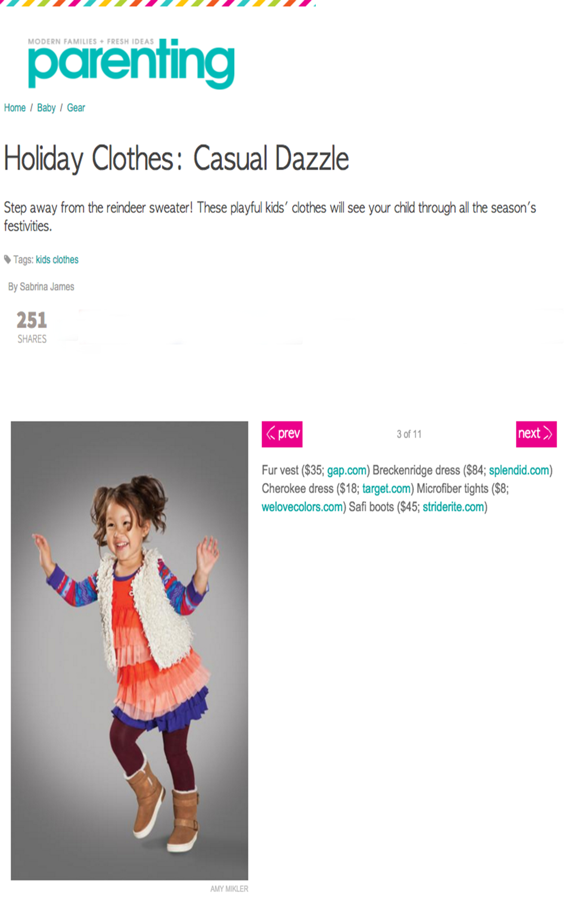The height and width of the screenshot is (924, 565).
Task: Visit the gap.com link
Action: pyautogui.click(x=347, y=470)
